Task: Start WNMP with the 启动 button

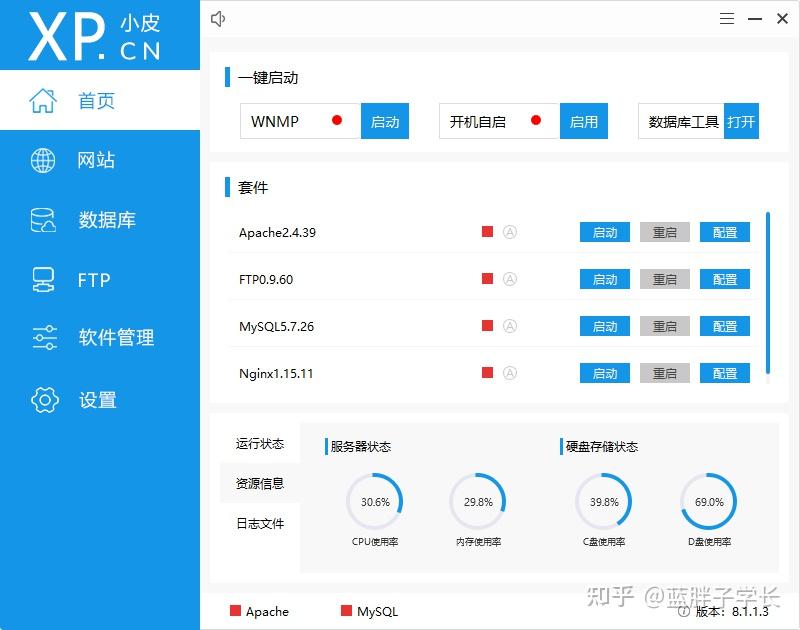Action: click(385, 121)
